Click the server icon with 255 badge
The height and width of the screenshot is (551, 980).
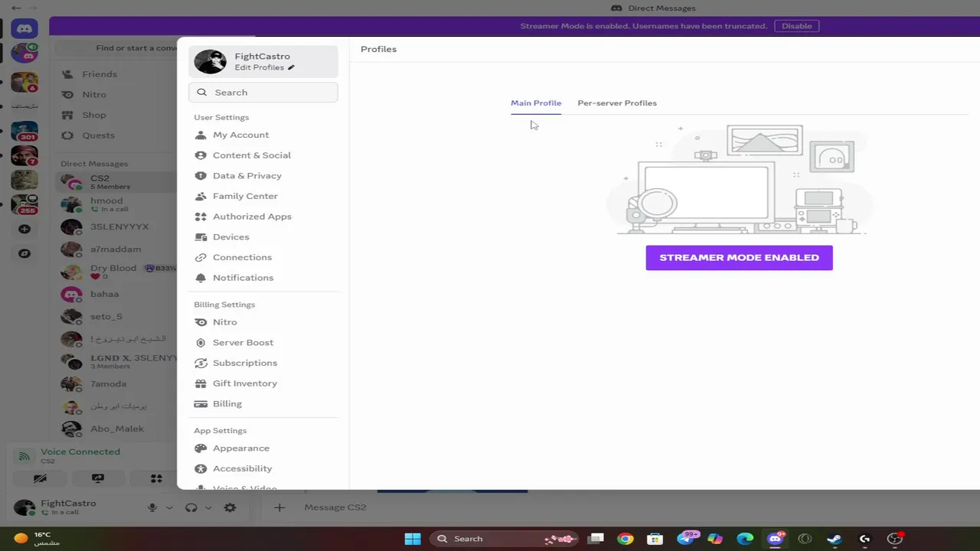[24, 204]
